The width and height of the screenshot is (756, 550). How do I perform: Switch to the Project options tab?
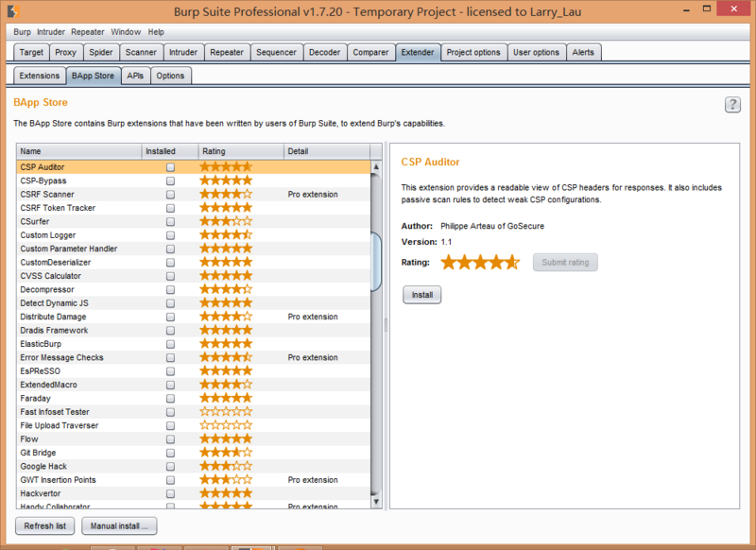[x=473, y=52]
